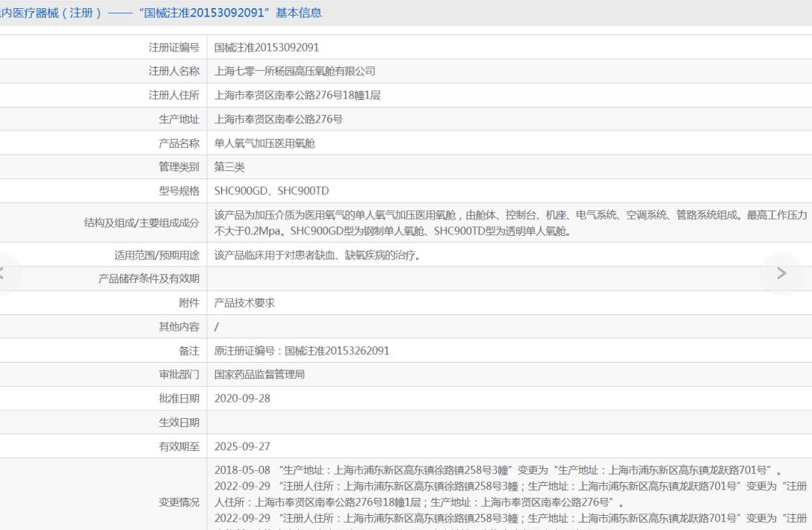Click the label 审批部门
The width and height of the screenshot is (812, 530).
pyautogui.click(x=179, y=375)
